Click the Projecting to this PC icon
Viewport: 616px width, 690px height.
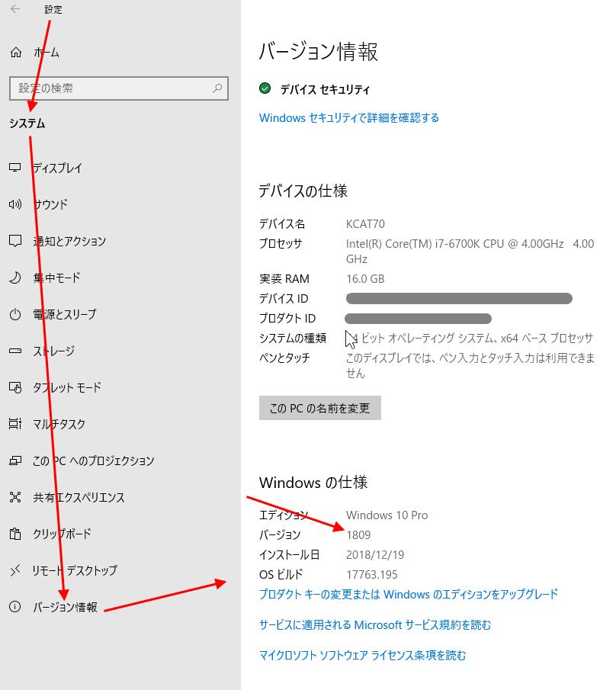click(15, 461)
